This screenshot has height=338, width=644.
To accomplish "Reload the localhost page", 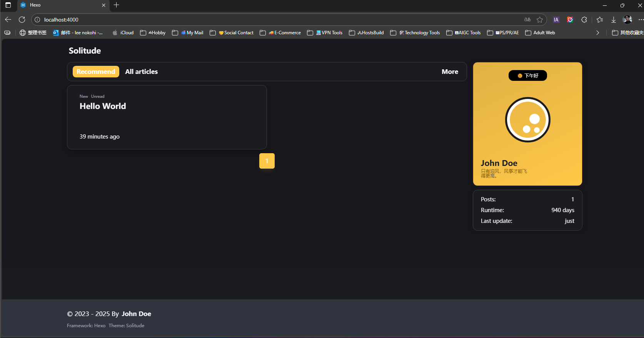I will [x=22, y=20].
